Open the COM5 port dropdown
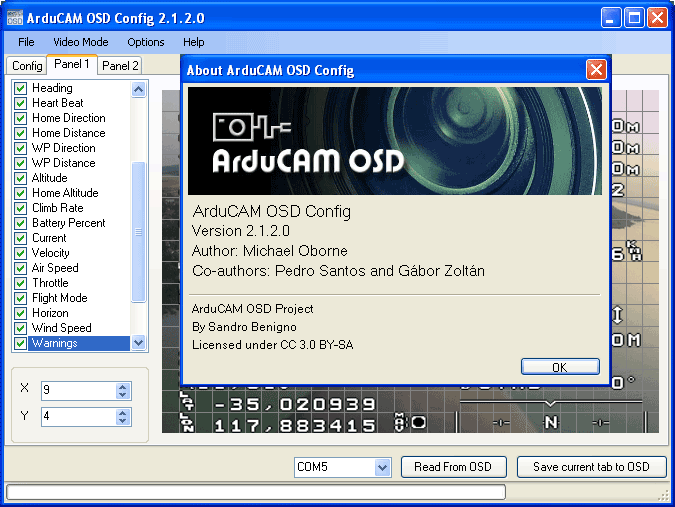The width and height of the screenshot is (675, 507). pyautogui.click(x=382, y=467)
